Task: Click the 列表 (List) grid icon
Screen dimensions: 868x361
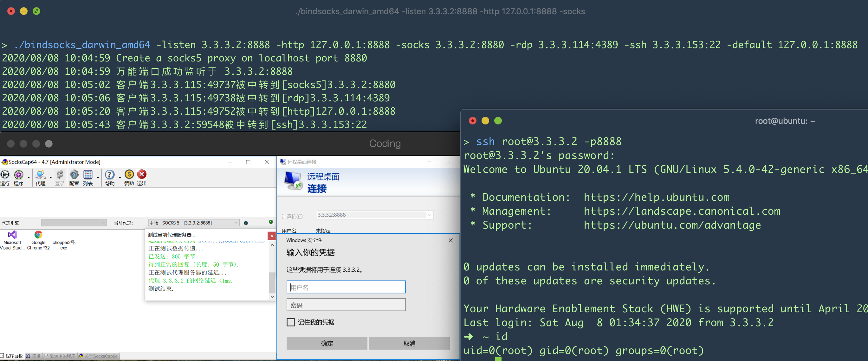Action: click(88, 174)
